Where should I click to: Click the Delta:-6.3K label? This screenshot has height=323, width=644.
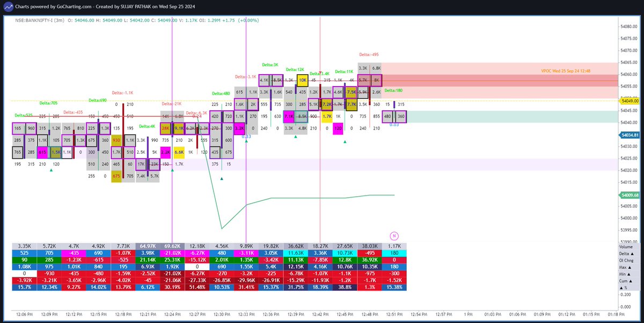tap(196, 112)
